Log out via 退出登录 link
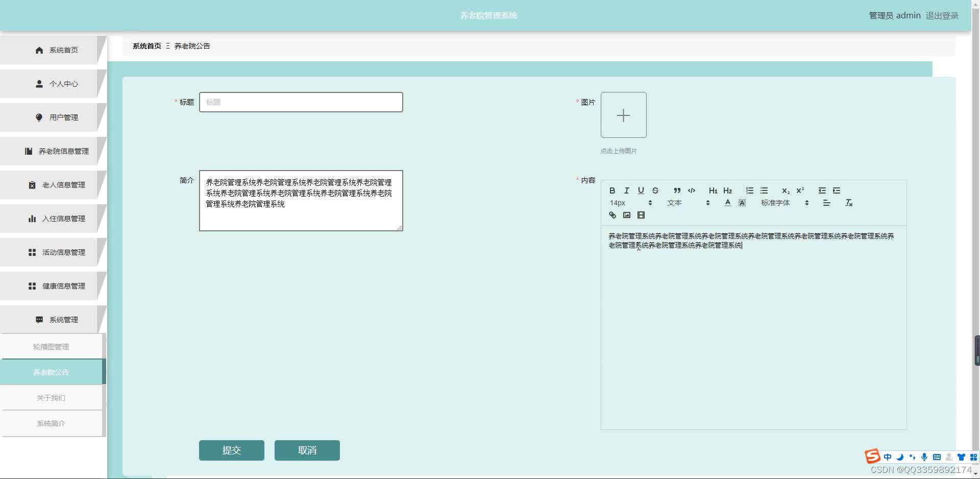Image resolution: width=980 pixels, height=479 pixels. tap(942, 16)
